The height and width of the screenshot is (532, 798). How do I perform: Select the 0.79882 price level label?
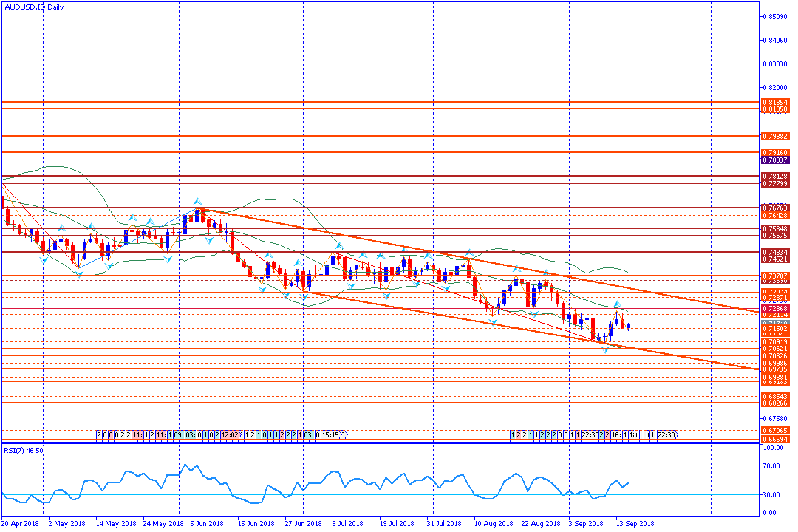[774, 137]
